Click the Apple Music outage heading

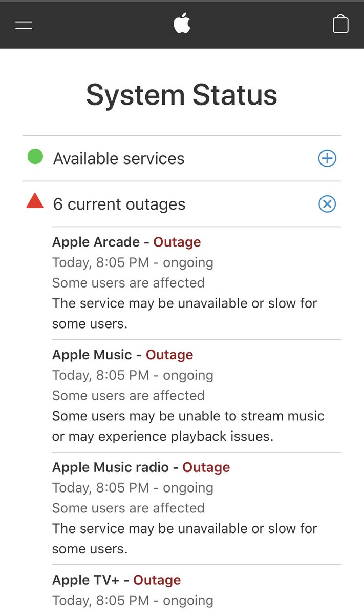[x=122, y=355]
